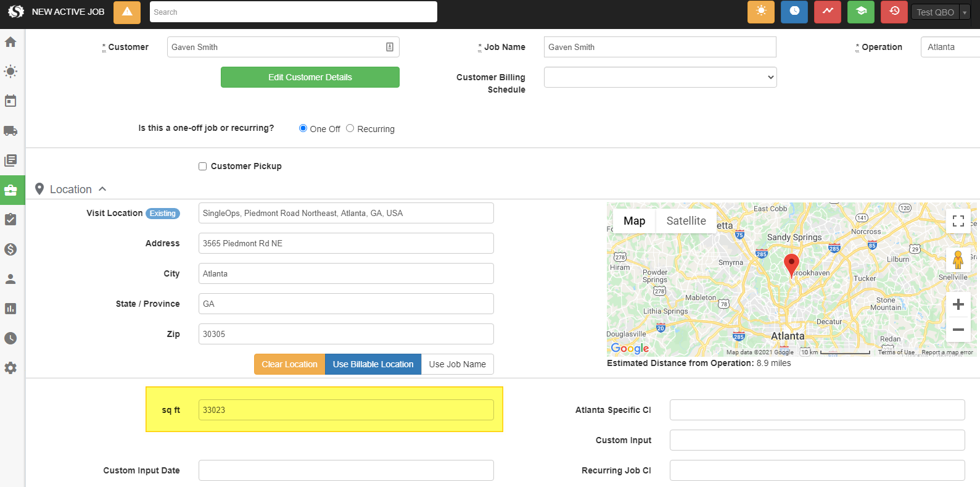Click the Job Name field

click(660, 47)
